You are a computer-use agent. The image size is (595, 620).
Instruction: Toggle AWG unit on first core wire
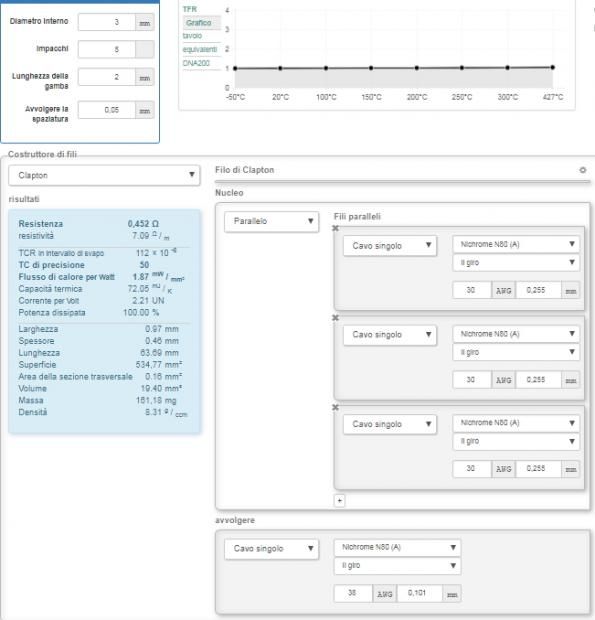(503, 290)
